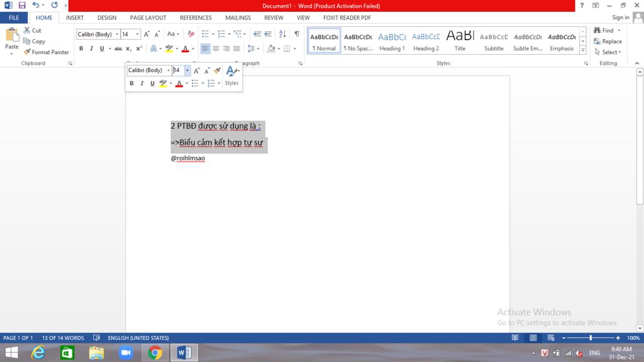The width and height of the screenshot is (644, 362).
Task: Switch to the INSERT tab
Action: coord(75,18)
